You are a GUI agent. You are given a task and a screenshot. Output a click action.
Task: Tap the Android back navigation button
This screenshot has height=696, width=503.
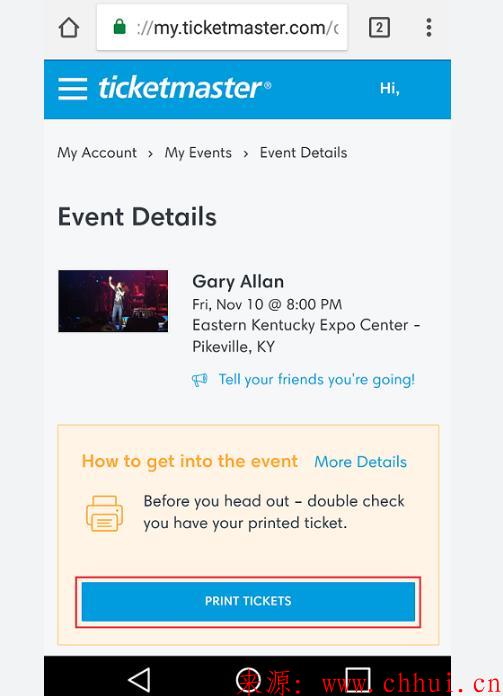[x=139, y=679]
